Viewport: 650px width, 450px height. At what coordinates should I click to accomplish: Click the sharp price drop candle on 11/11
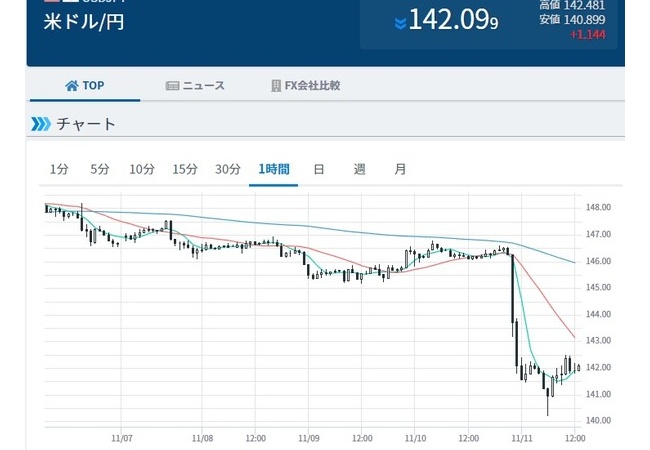coord(514,310)
